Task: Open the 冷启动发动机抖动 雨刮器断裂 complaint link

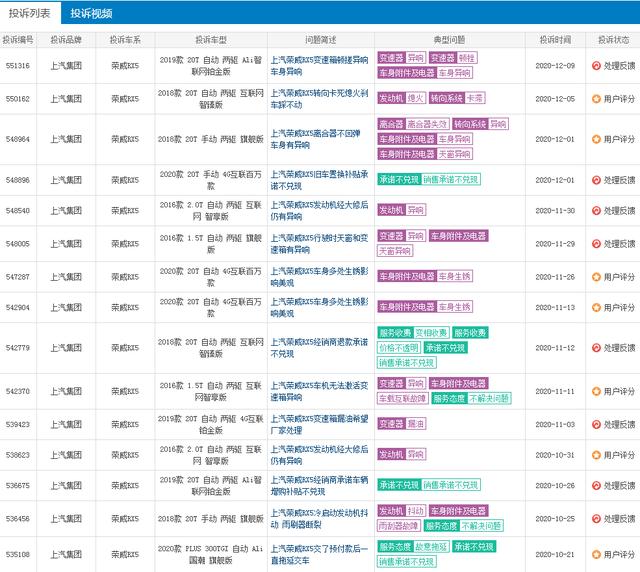Action: pyautogui.click(x=319, y=519)
